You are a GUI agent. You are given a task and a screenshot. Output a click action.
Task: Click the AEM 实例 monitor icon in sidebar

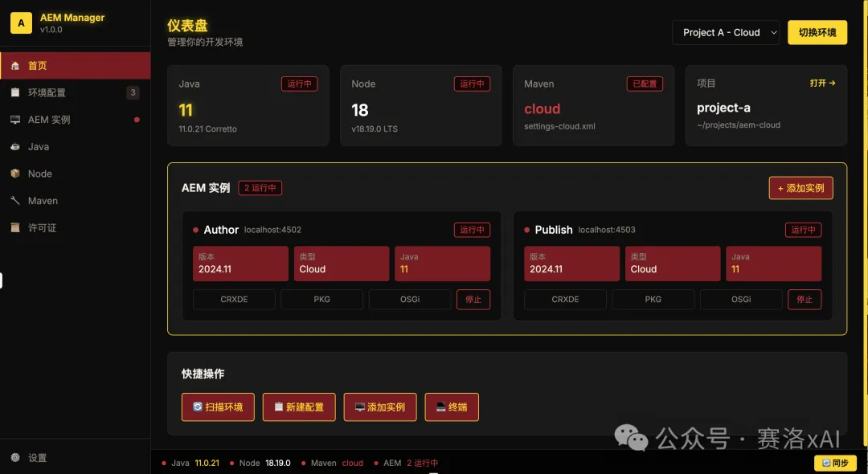tap(15, 120)
